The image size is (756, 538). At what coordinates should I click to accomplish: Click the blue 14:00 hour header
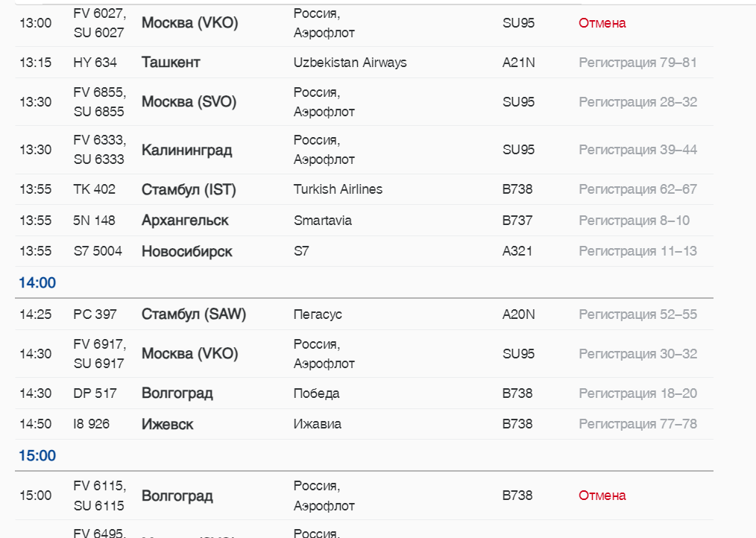coord(37,283)
